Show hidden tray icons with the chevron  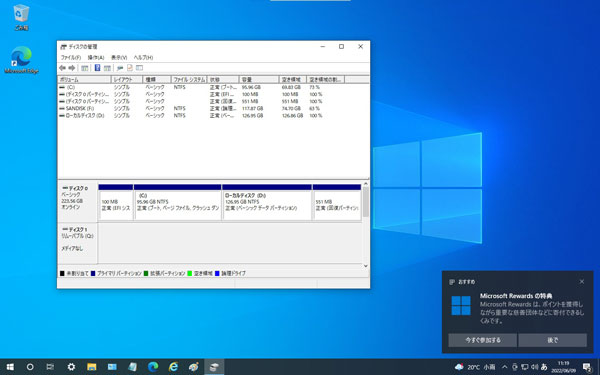505,367
